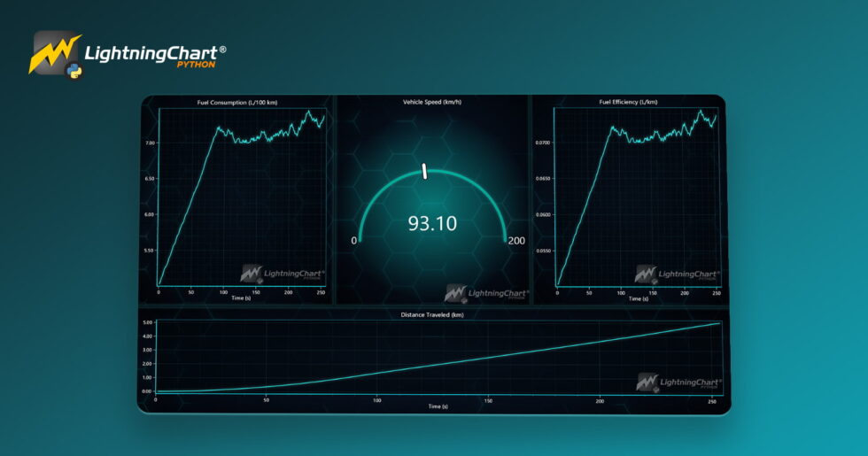Image resolution: width=868 pixels, height=456 pixels.
Task: Click the 5.50 tick on Fuel Consumption axis
Action: point(150,250)
